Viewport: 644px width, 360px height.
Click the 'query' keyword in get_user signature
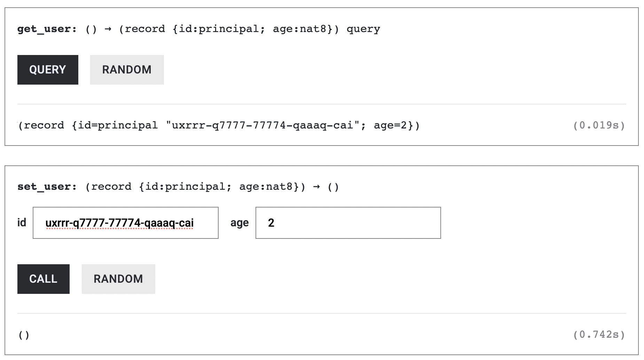363,29
